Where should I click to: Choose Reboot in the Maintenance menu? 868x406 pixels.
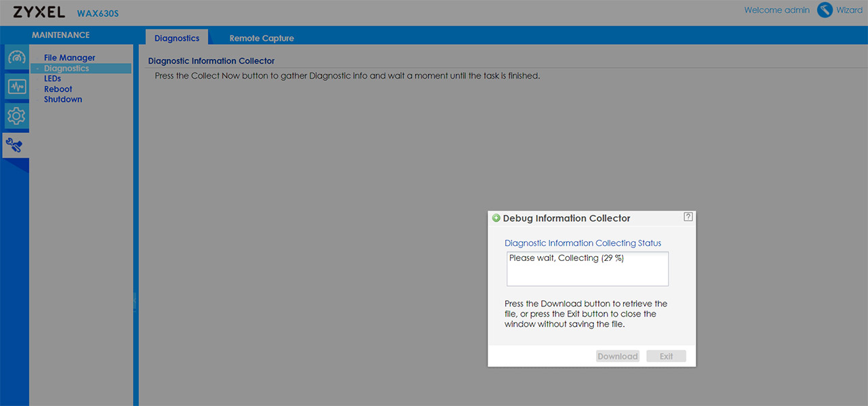tap(58, 89)
